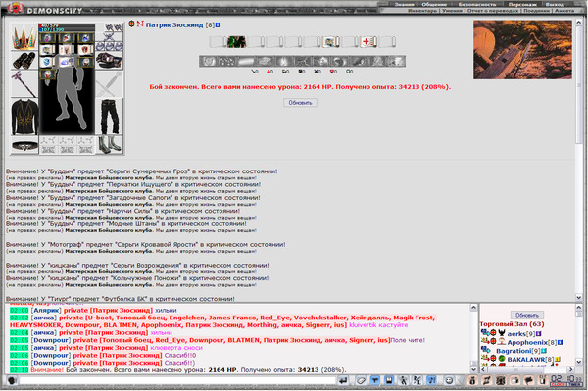Use the first-aid red cross scroll
Screen dimensions: 588x391
coord(367,41)
